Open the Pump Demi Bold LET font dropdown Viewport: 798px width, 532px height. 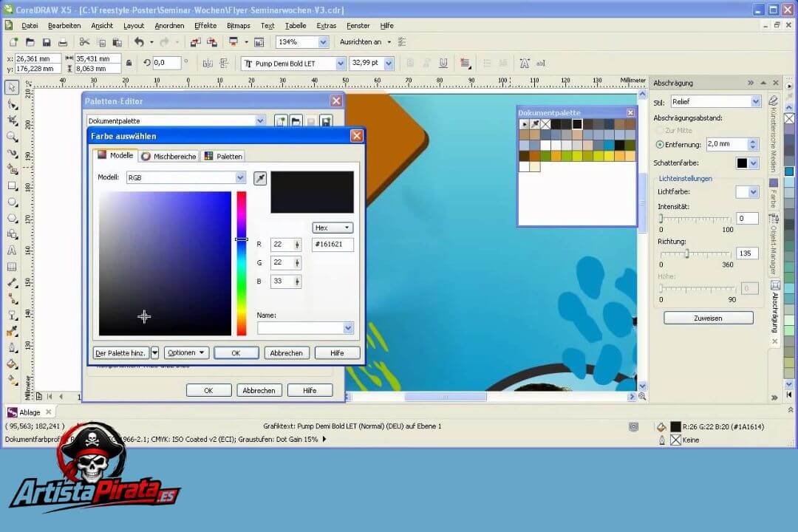341,64
